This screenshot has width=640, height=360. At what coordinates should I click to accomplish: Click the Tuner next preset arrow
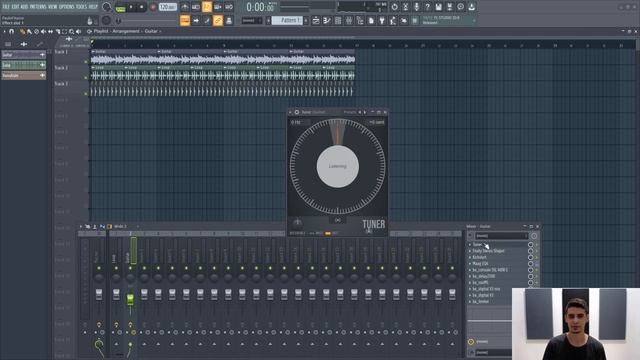[x=364, y=112]
